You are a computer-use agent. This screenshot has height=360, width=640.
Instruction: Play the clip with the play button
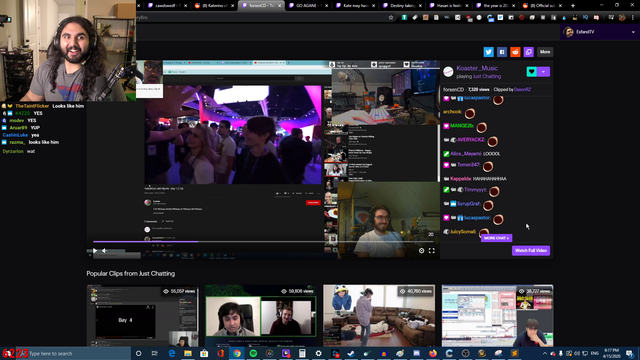(x=95, y=251)
